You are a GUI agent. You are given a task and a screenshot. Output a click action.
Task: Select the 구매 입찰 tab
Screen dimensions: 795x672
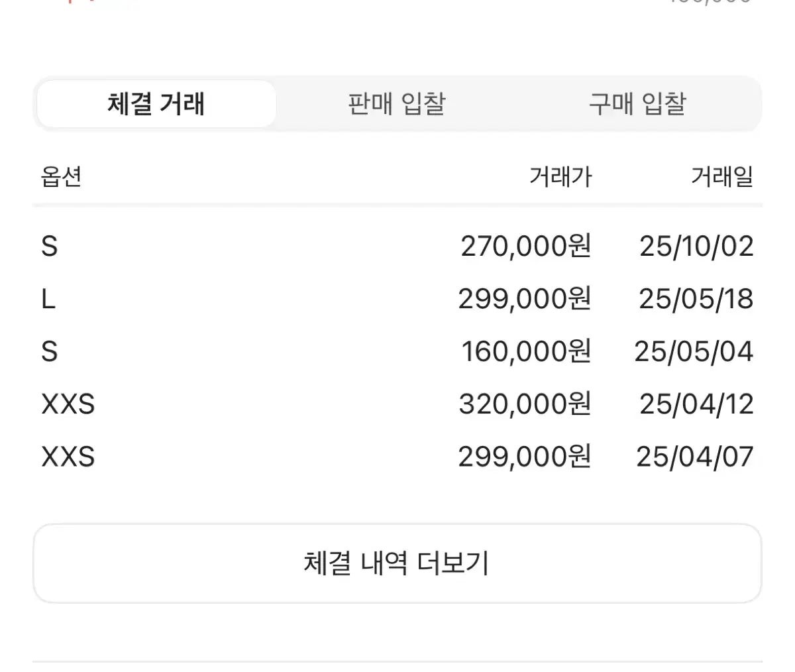click(637, 104)
